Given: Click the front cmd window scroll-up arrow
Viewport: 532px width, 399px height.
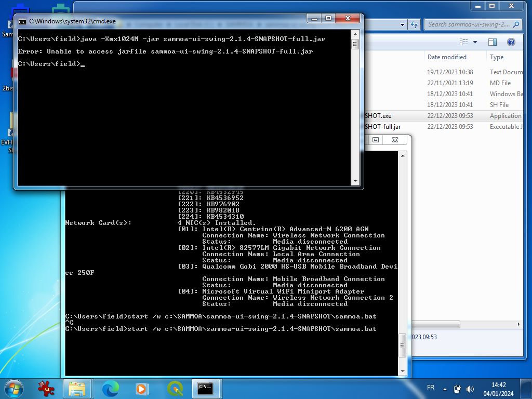Looking at the screenshot, I should click(355, 34).
